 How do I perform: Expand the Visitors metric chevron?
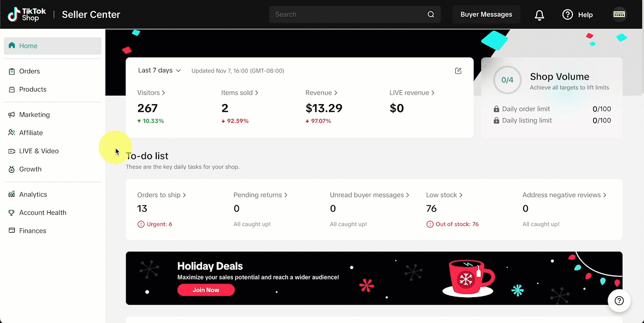164,93
